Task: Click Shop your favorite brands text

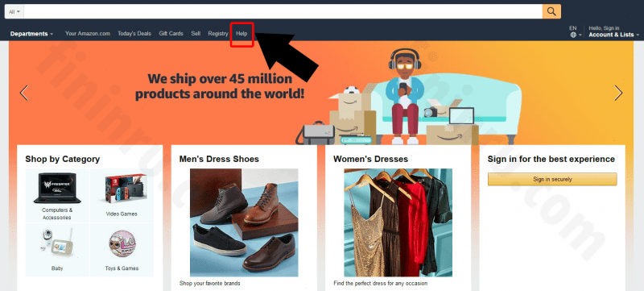Action: [x=210, y=283]
